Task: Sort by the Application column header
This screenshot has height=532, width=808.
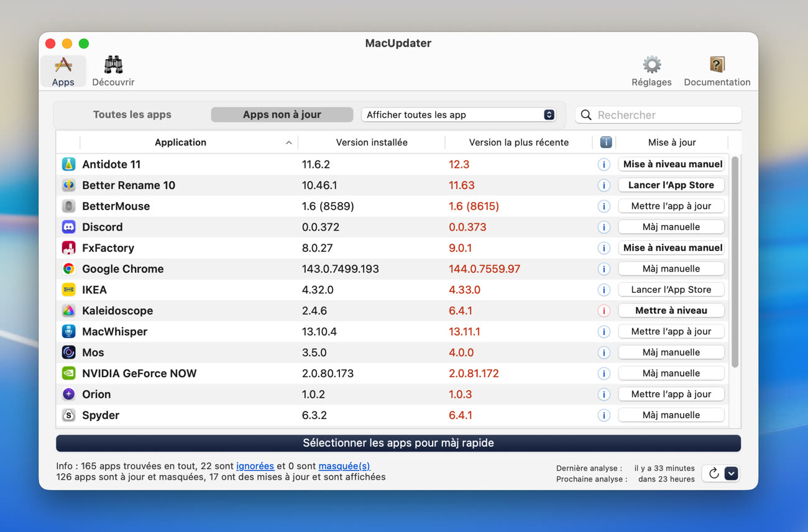Action: (x=180, y=142)
